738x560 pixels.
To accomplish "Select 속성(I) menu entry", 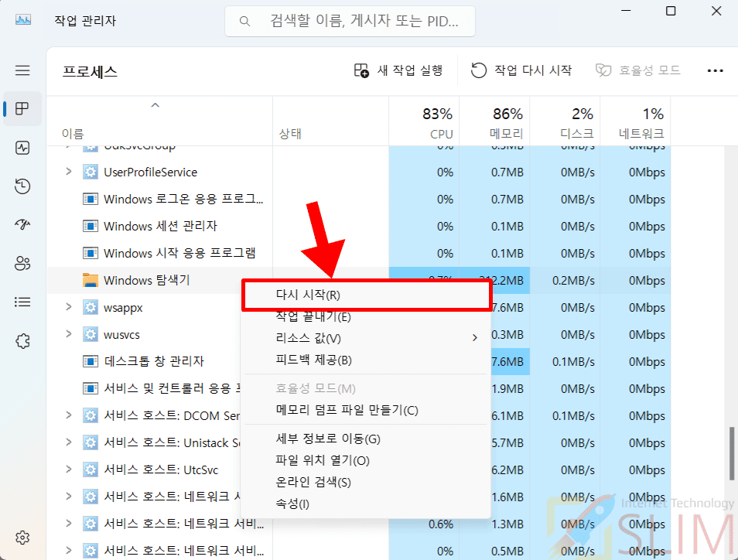I will pyautogui.click(x=365, y=504).
